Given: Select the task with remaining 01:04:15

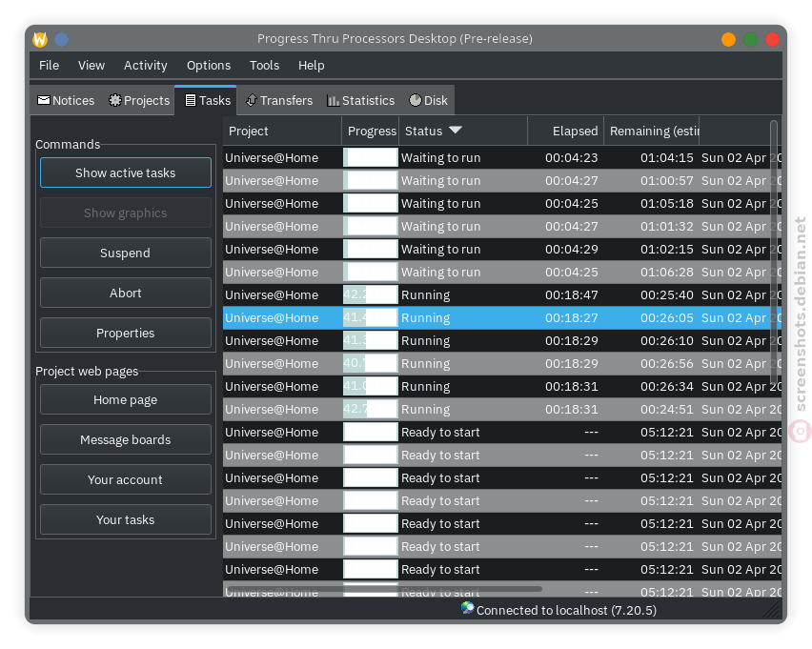Looking at the screenshot, I should tap(502, 157).
